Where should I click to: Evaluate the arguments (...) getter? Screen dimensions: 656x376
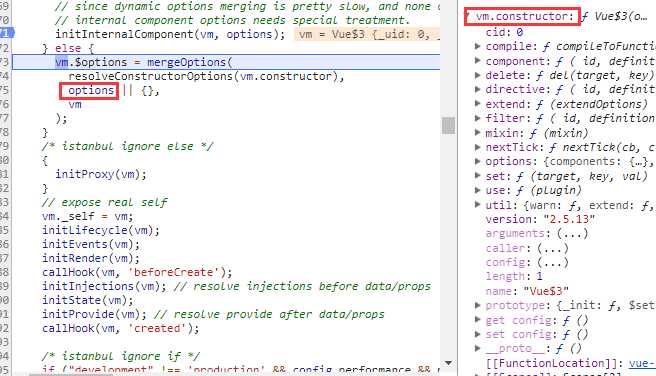(x=572, y=233)
